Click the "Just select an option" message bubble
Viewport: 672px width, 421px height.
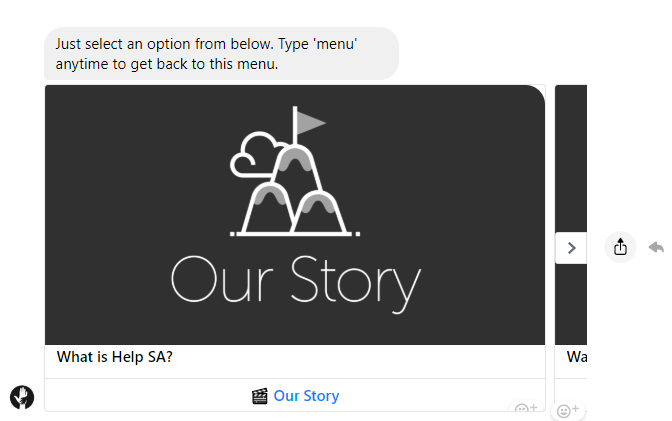point(221,54)
